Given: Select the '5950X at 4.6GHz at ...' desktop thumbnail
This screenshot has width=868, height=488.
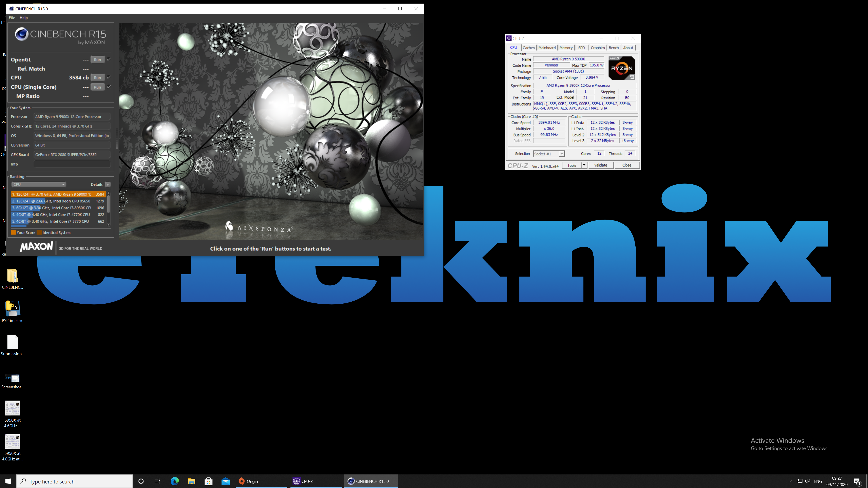Looking at the screenshot, I should click(x=12, y=447).
